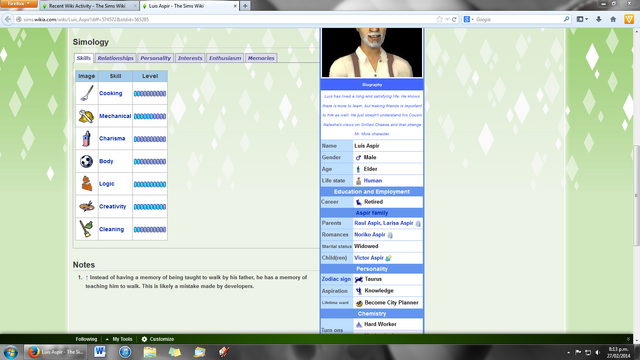Viewport: 640px width, 360px height.
Task: Open the URL history dropdown arrow
Action: click(x=447, y=19)
